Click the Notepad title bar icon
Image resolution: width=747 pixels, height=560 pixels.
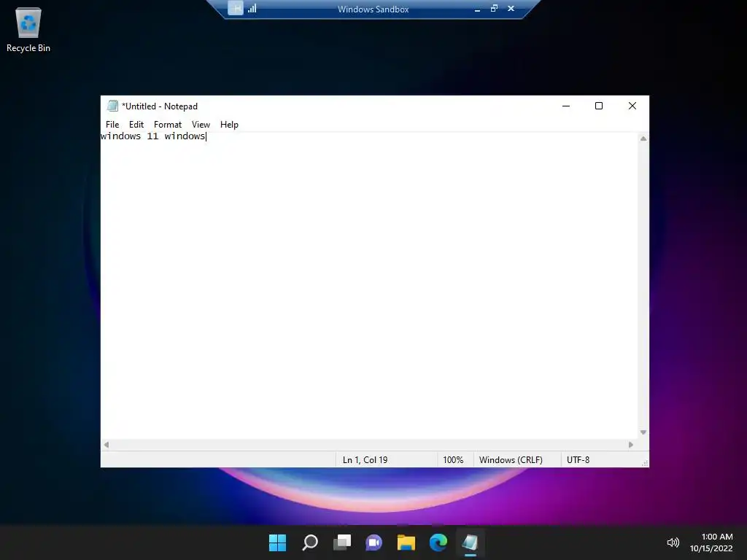tap(112, 106)
